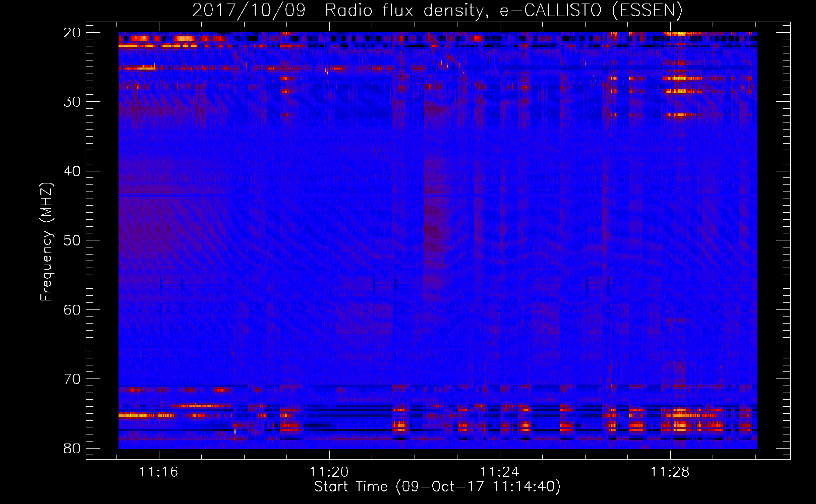Click the 50 MHz frequency tick label
Viewport: 816px width, 504px height.
(73, 240)
